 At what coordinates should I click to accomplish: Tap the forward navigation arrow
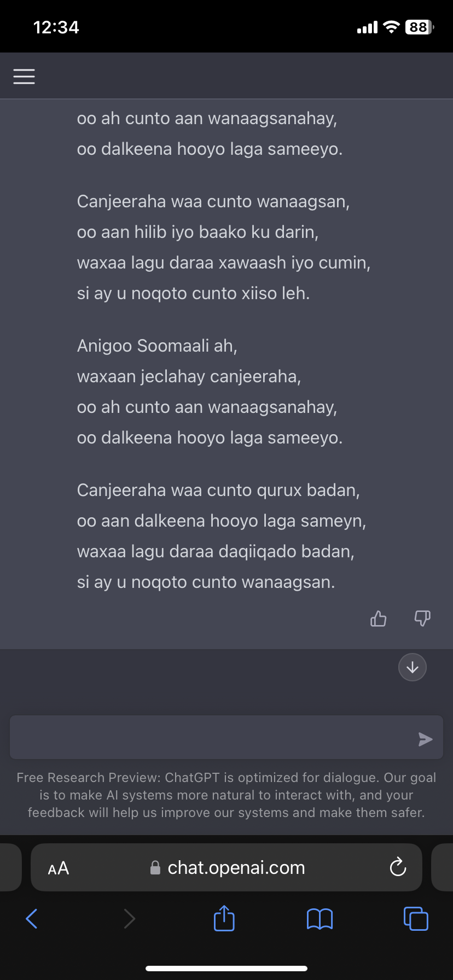129,919
